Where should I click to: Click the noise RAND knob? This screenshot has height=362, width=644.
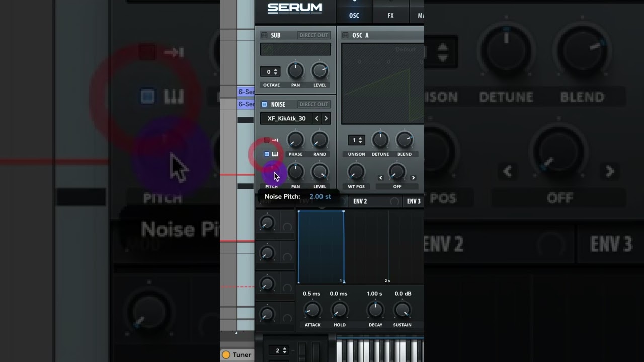tap(319, 140)
